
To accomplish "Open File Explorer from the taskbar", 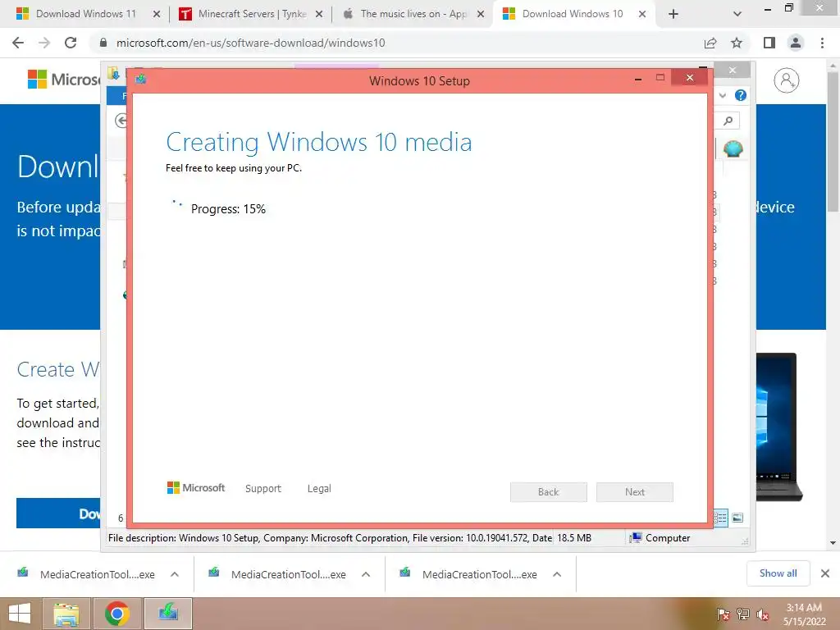I will [66, 614].
